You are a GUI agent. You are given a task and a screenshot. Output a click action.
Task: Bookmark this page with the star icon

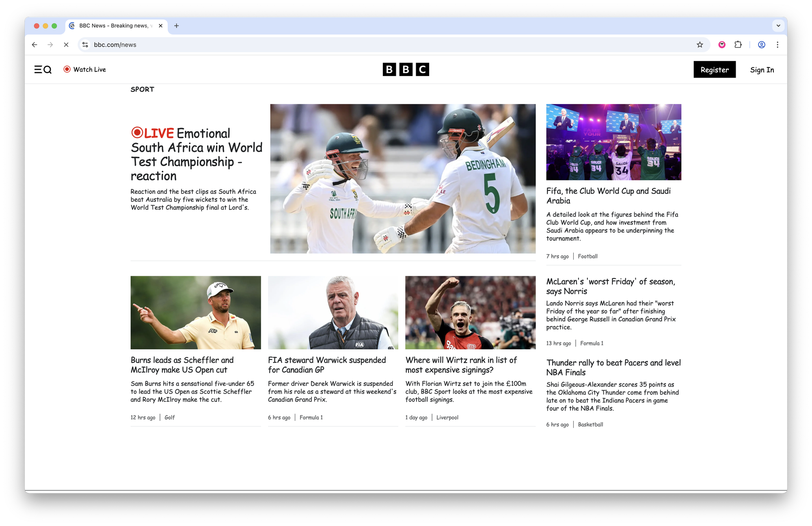700,45
